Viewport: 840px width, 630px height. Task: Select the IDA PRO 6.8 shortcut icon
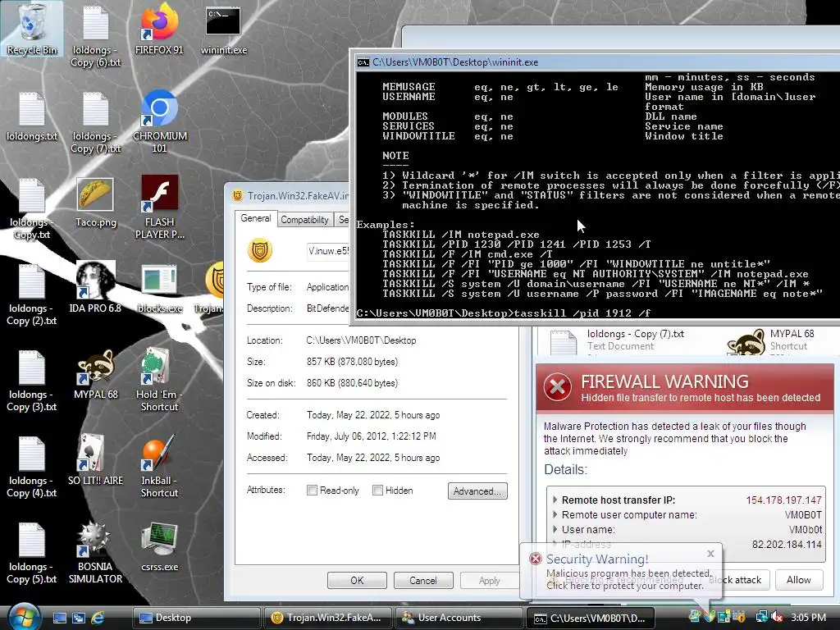click(x=95, y=287)
